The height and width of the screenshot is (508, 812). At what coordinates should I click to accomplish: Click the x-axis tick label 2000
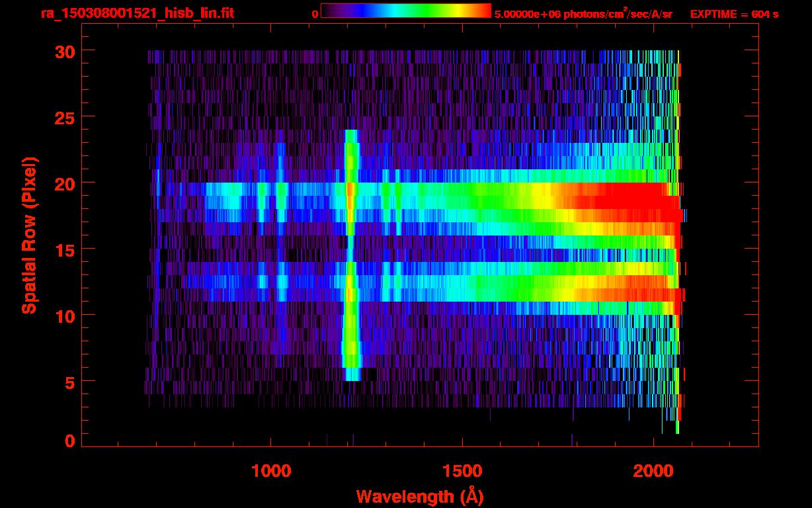click(x=653, y=471)
